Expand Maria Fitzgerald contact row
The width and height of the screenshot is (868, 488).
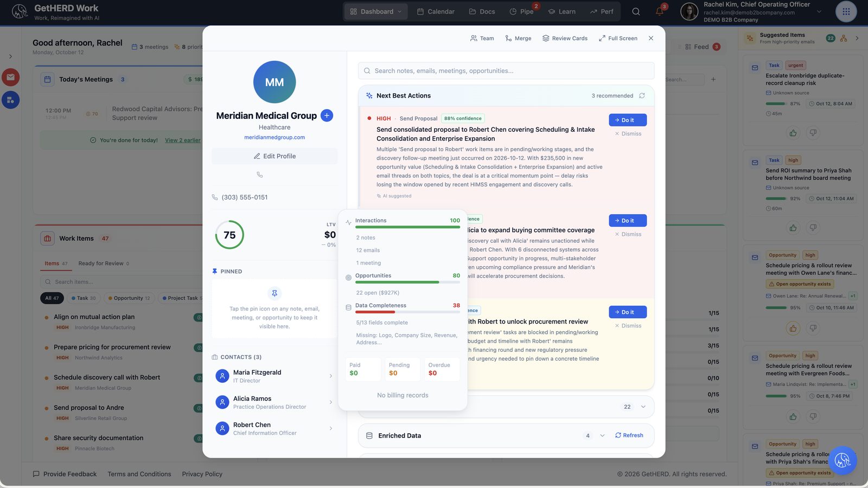tap(274, 376)
